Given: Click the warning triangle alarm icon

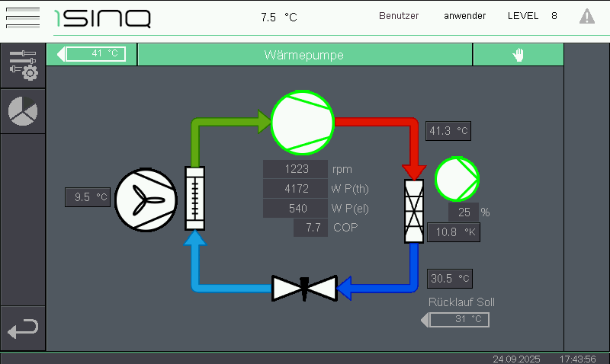Looking at the screenshot, I should (x=586, y=16).
